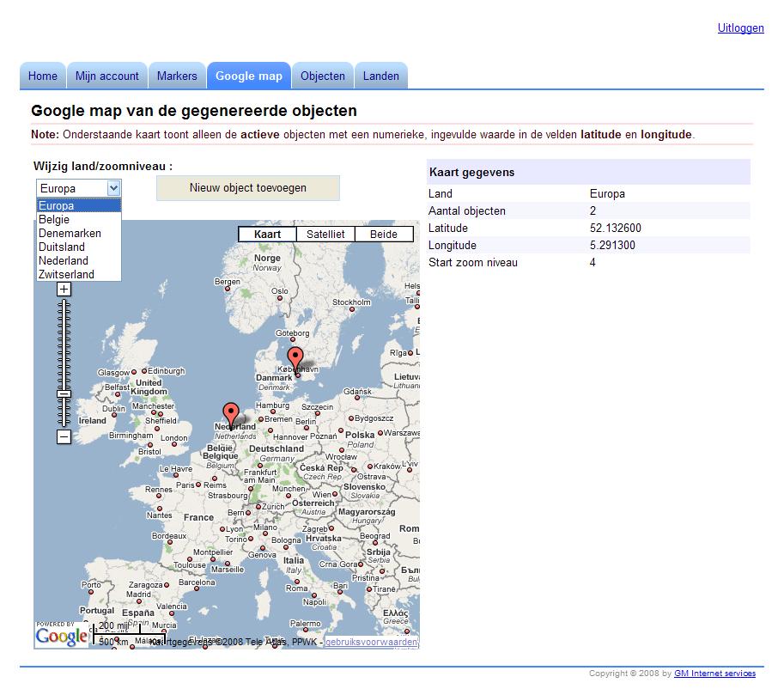Click the zoom slider track near top
Image resolution: width=784 pixels, height=689 pixels.
pos(64,306)
